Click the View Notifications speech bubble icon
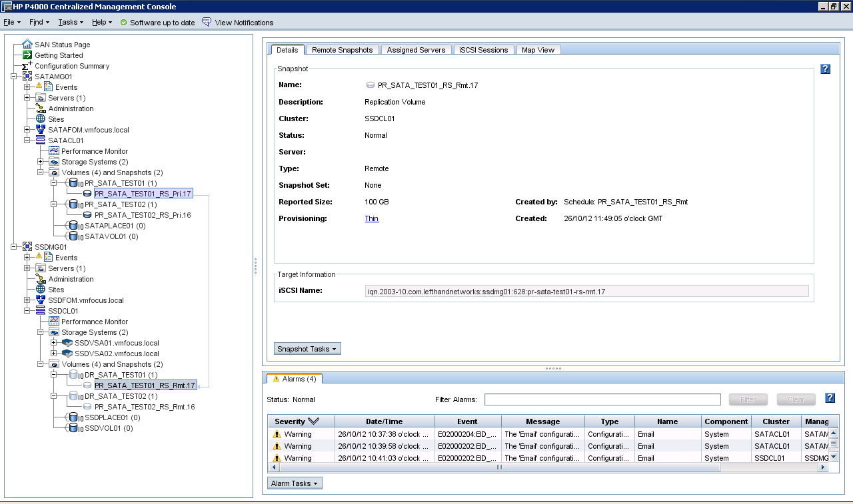Screen dimensions: 853x504 pos(207,22)
